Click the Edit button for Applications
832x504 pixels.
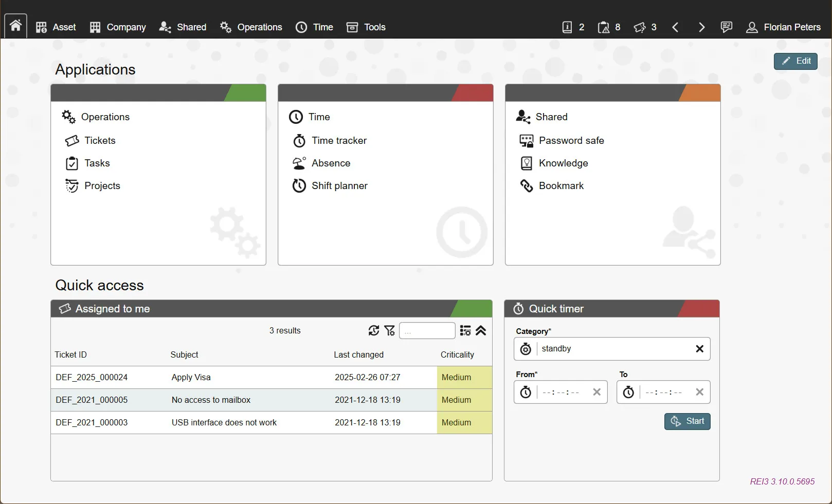(795, 61)
